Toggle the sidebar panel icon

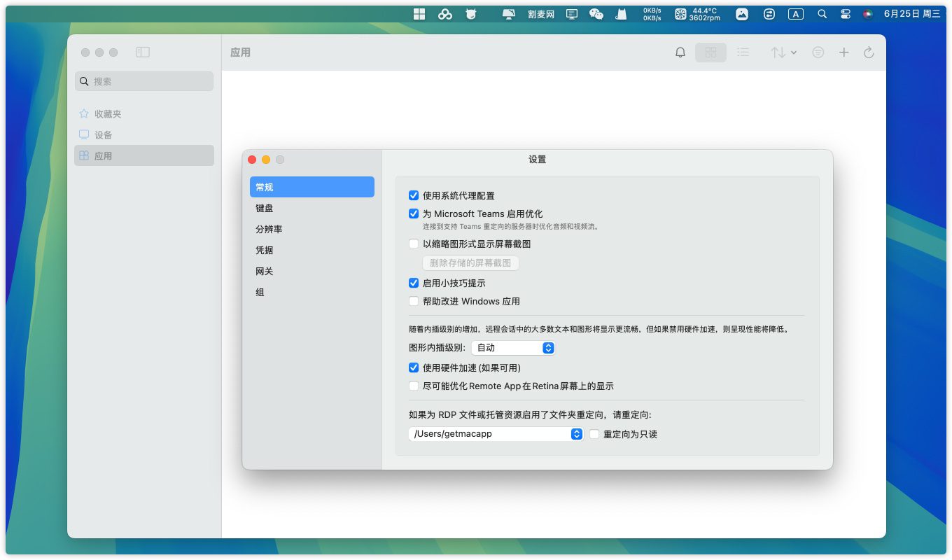pyautogui.click(x=143, y=52)
